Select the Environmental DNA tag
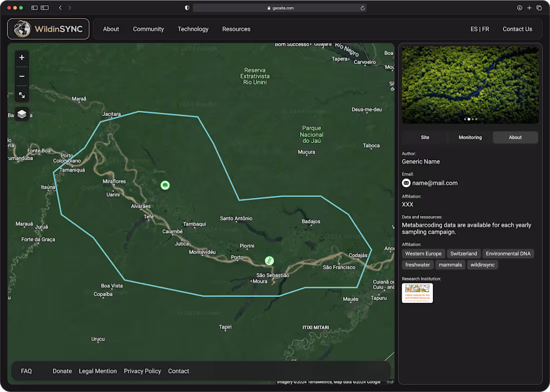The image size is (550, 392). [x=508, y=253]
